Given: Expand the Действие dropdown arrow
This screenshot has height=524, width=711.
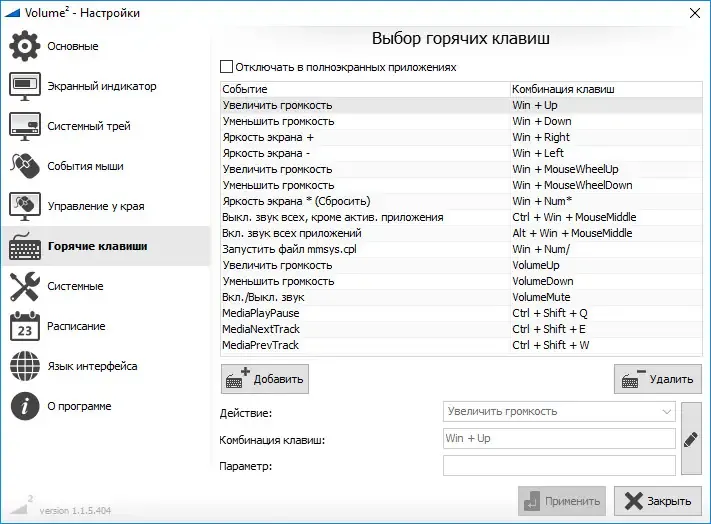Looking at the screenshot, I should click(666, 412).
